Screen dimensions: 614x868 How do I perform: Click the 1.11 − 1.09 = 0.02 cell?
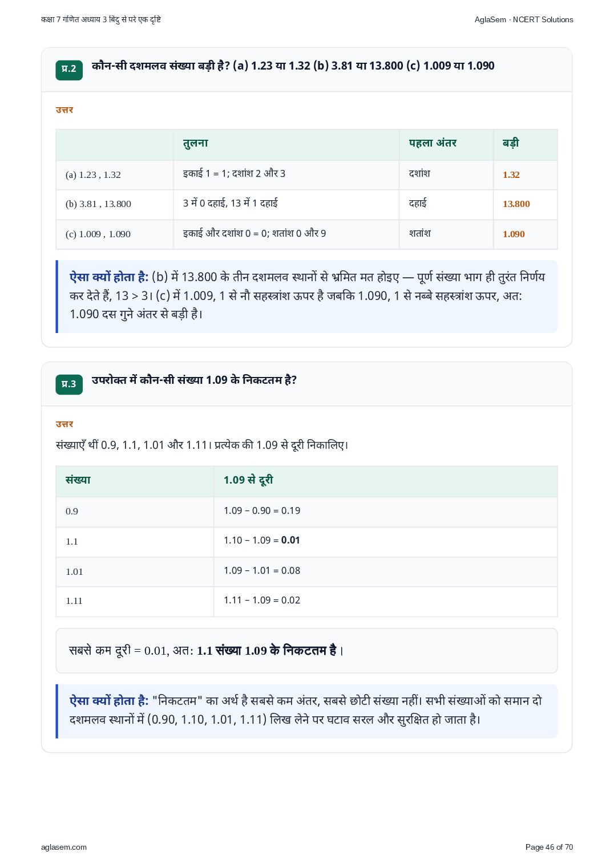[385, 602]
